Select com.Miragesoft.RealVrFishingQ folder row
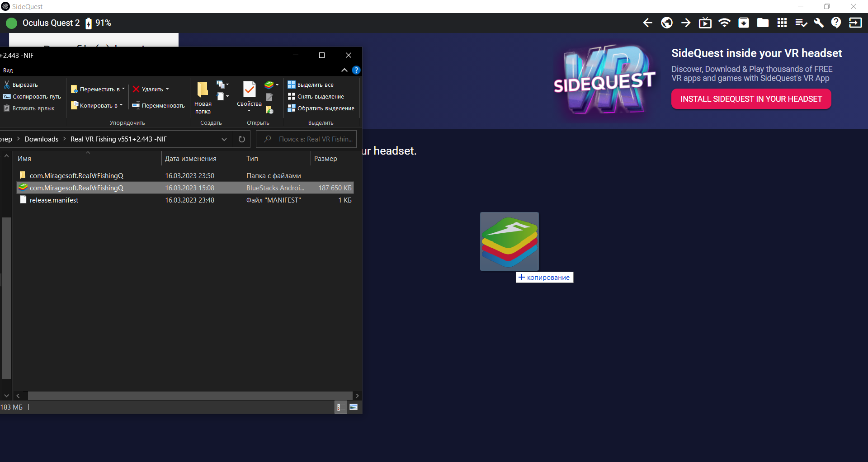This screenshot has width=868, height=462. (x=185, y=175)
